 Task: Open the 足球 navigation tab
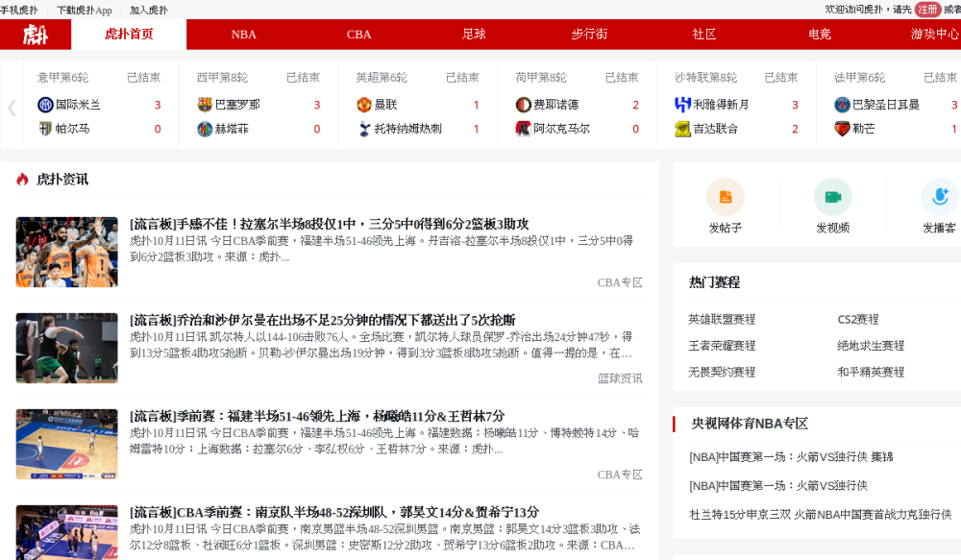tap(474, 35)
